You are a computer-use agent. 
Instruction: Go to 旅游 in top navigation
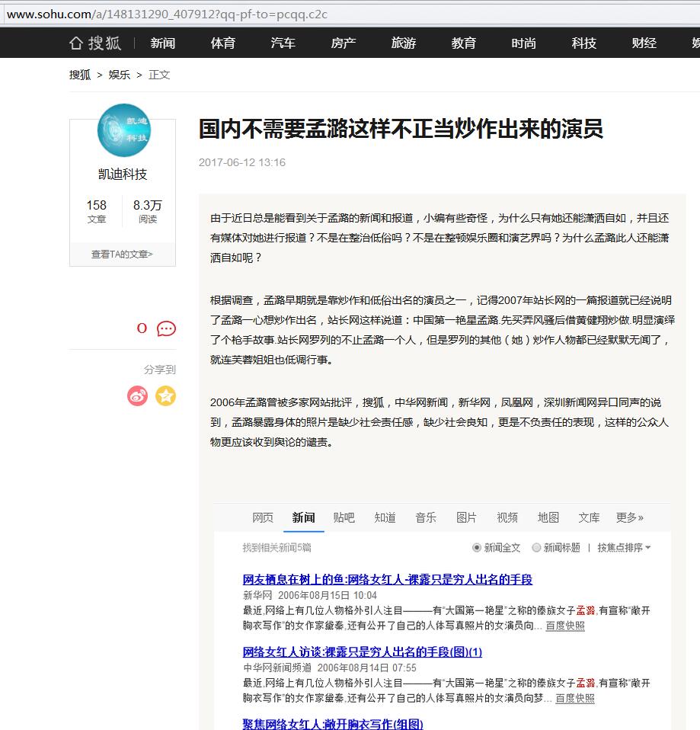coord(404,43)
